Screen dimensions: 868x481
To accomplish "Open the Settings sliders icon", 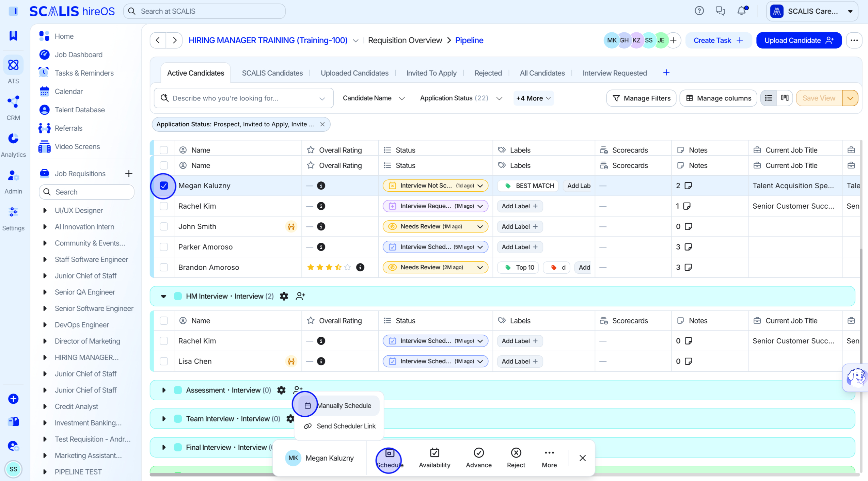I will (x=13, y=212).
